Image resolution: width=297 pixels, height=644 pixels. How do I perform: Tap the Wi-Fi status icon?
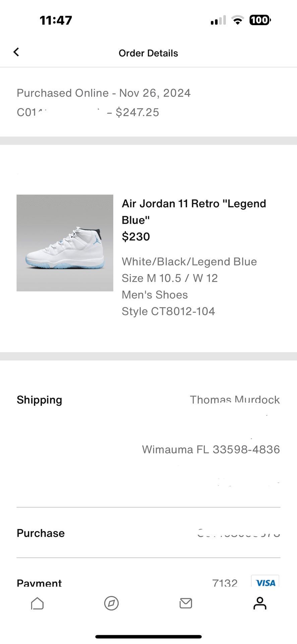click(x=238, y=20)
